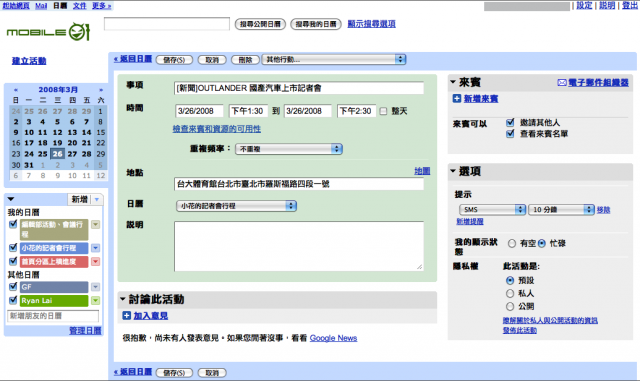640x381 pixels.
Task: Open 起始網頁 in top navigation
Action: 16,6
